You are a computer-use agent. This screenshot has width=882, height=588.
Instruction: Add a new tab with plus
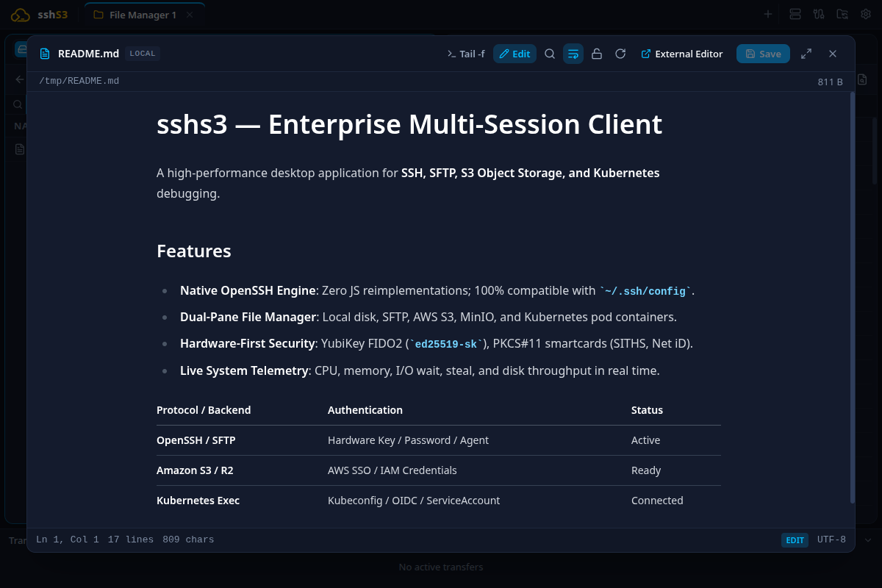(768, 14)
